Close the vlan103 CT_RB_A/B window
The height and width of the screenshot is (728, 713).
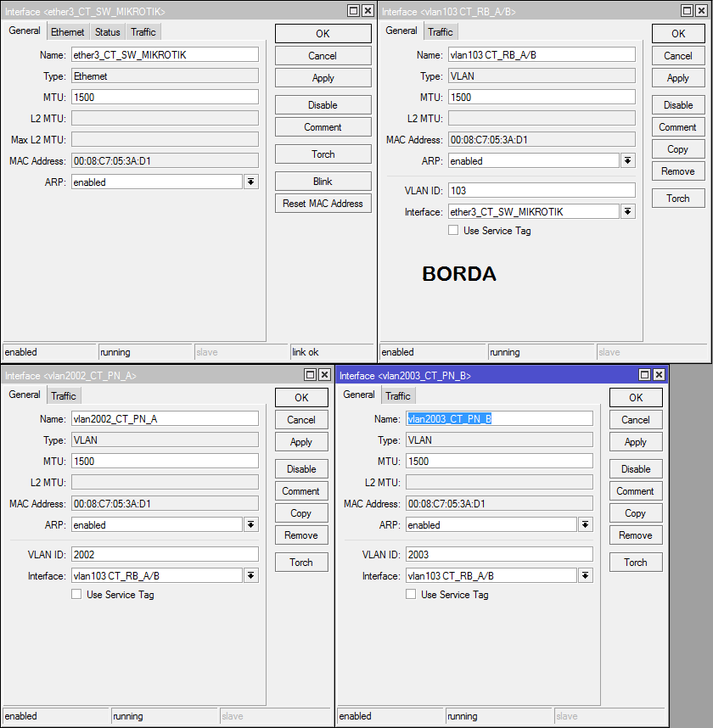[701, 11]
